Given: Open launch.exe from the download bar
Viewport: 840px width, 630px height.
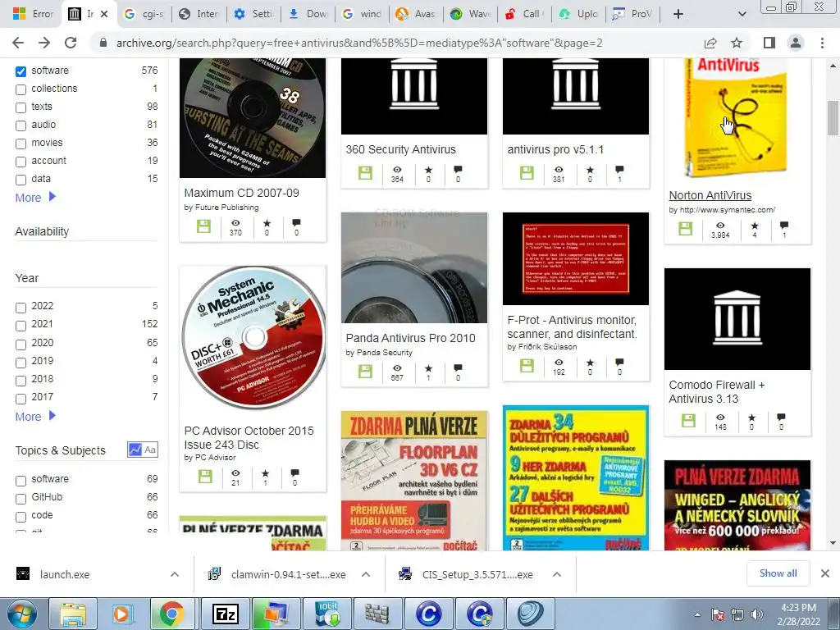Looking at the screenshot, I should point(65,574).
